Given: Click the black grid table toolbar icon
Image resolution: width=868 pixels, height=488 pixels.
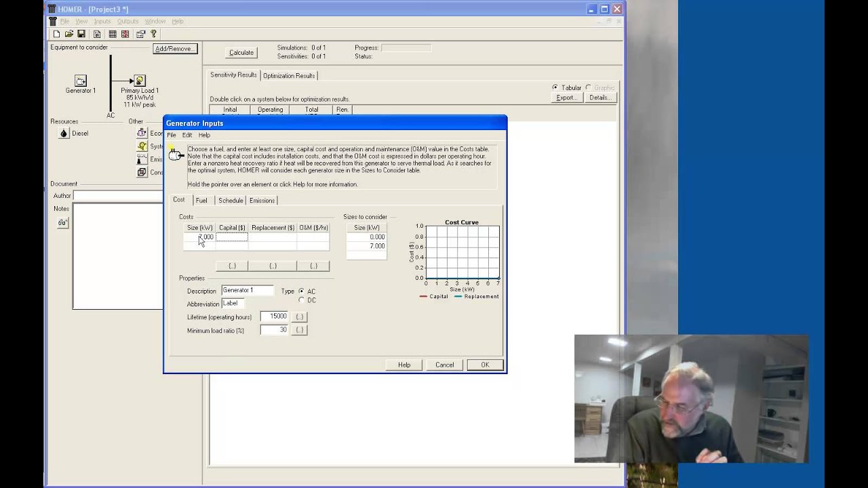Looking at the screenshot, I should (113, 34).
